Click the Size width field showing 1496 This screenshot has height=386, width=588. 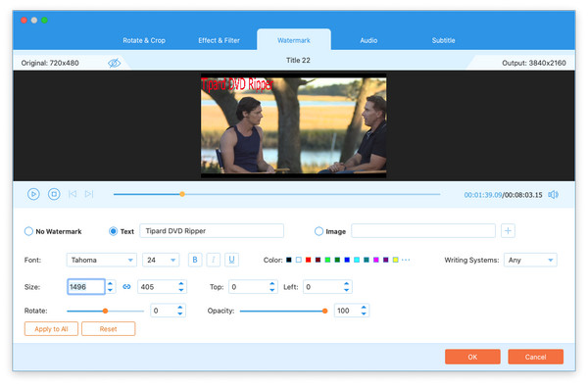tap(86, 287)
